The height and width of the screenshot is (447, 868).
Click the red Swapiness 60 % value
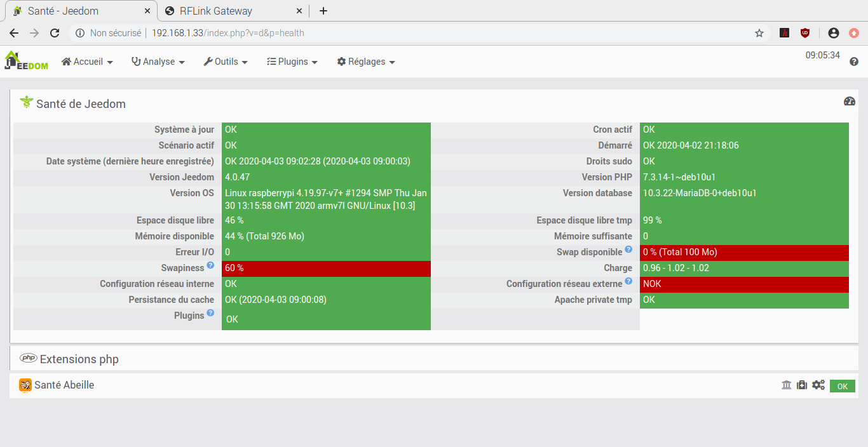pos(326,269)
